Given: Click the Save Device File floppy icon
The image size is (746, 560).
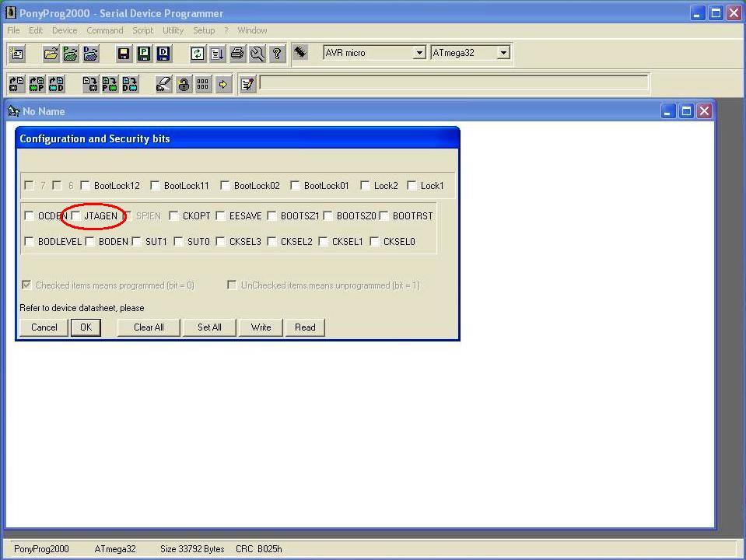Looking at the screenshot, I should click(x=123, y=54).
